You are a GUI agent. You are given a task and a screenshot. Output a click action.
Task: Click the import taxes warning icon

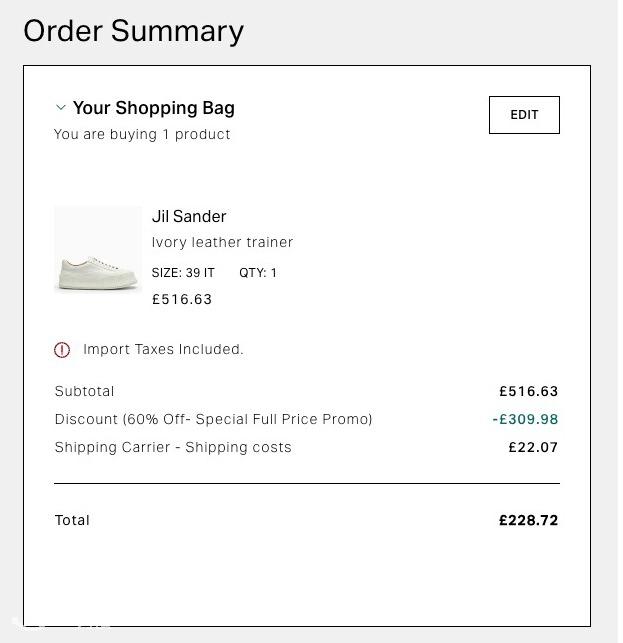tap(62, 350)
